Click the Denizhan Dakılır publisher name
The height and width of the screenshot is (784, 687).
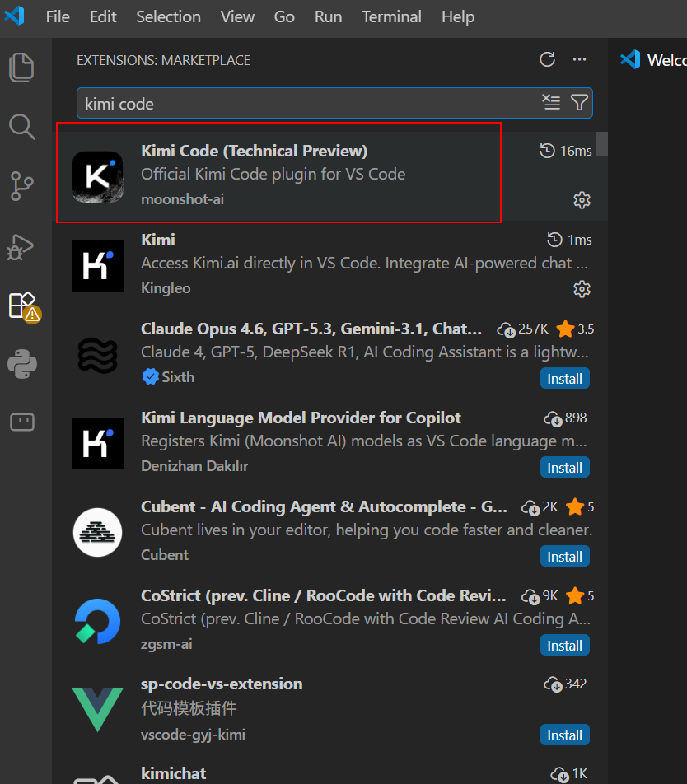pyautogui.click(x=194, y=466)
